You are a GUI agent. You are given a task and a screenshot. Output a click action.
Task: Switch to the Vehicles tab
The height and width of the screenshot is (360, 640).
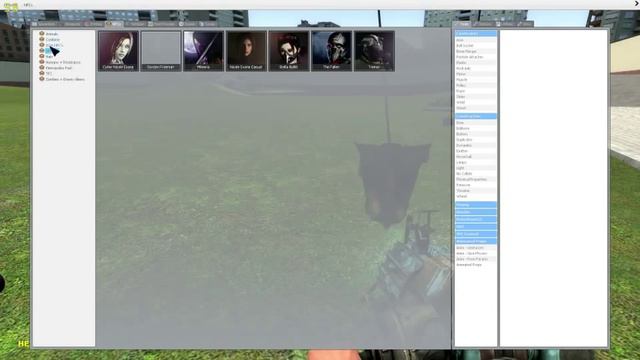(136, 24)
